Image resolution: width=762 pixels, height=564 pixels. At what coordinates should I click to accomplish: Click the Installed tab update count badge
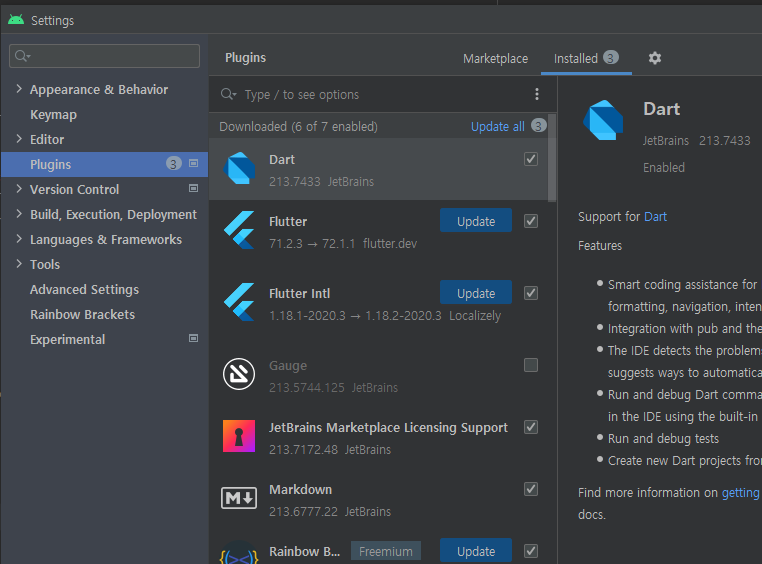(611, 57)
